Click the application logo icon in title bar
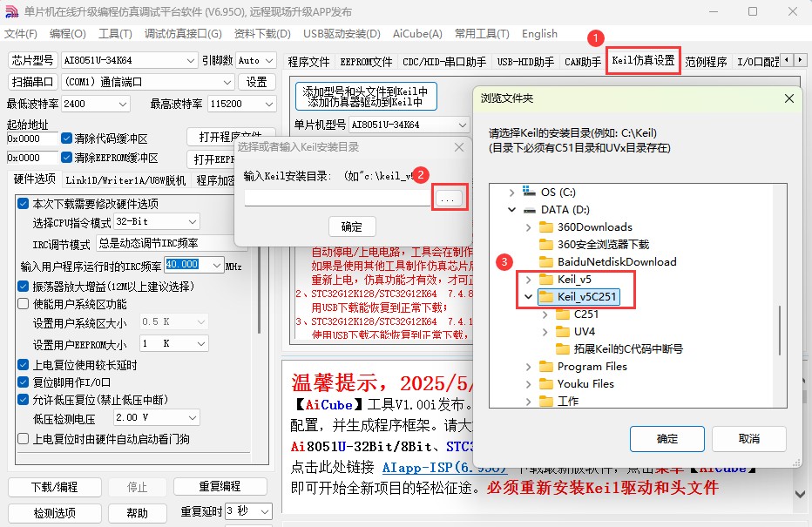 tap(11, 11)
